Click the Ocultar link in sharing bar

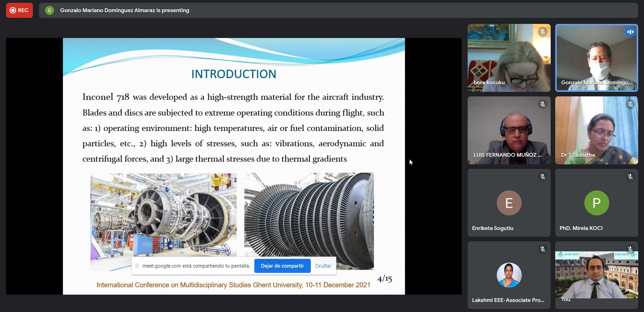323,266
